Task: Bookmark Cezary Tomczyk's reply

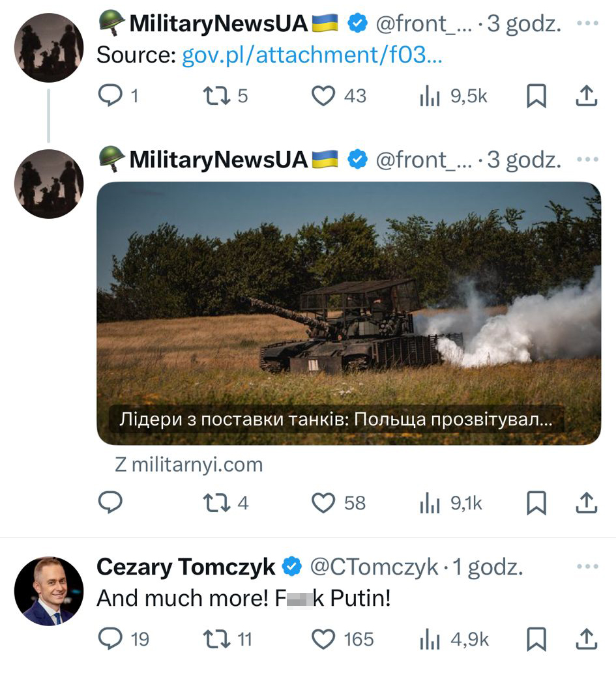Action: click(536, 639)
